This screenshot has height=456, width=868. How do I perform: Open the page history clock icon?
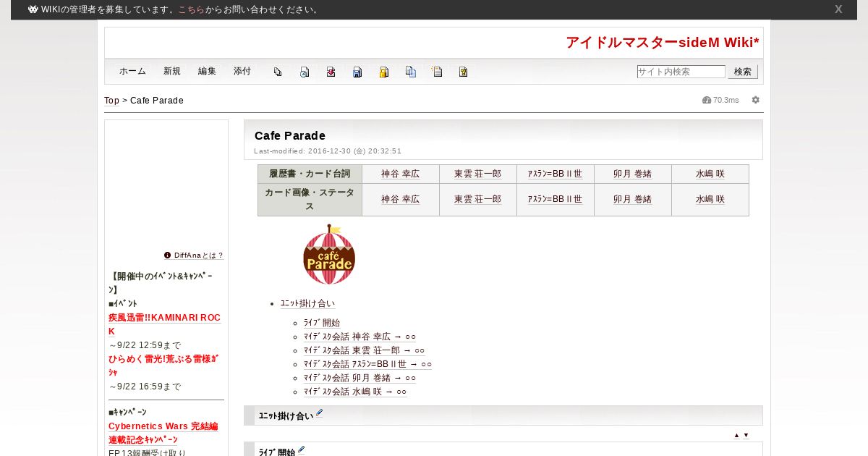[x=305, y=72]
